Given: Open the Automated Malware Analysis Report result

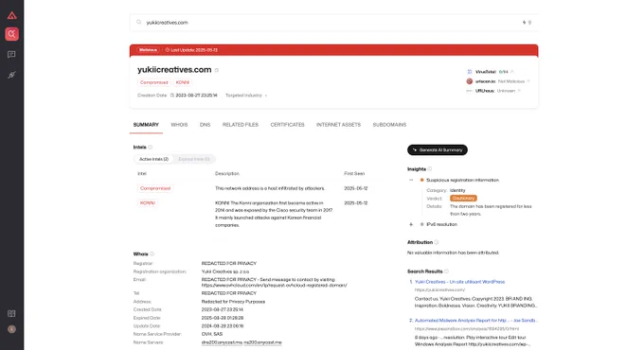Looking at the screenshot, I should (475, 321).
